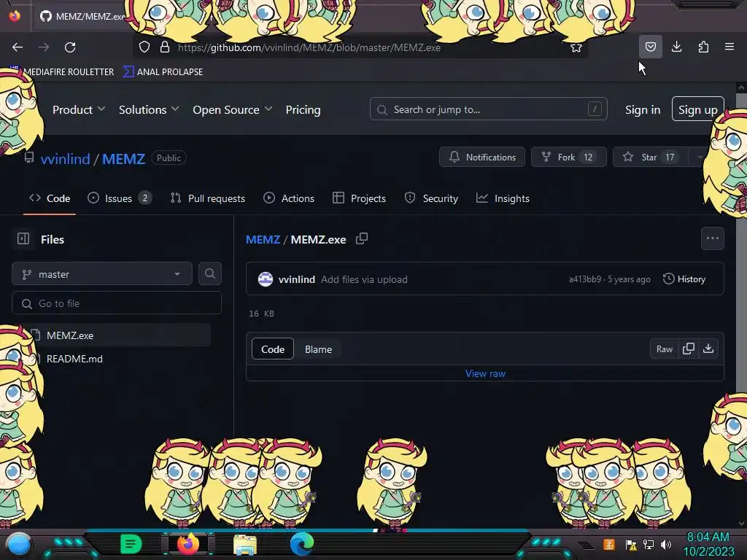This screenshot has height=560, width=747.
Task: Open the Firefox hamburger menu
Action: [x=729, y=47]
